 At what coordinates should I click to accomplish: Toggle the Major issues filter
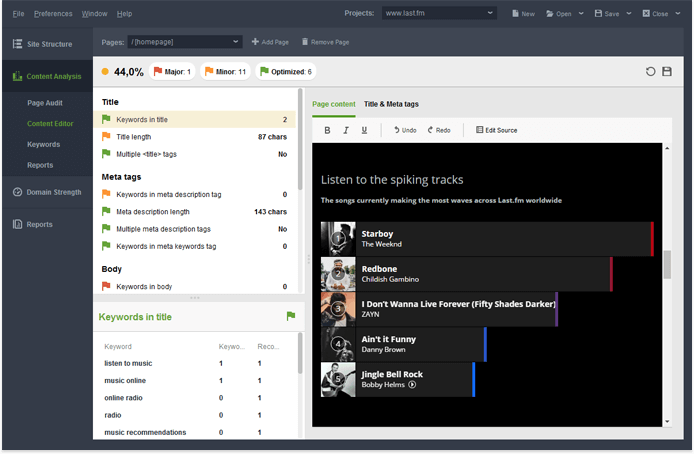coord(172,72)
